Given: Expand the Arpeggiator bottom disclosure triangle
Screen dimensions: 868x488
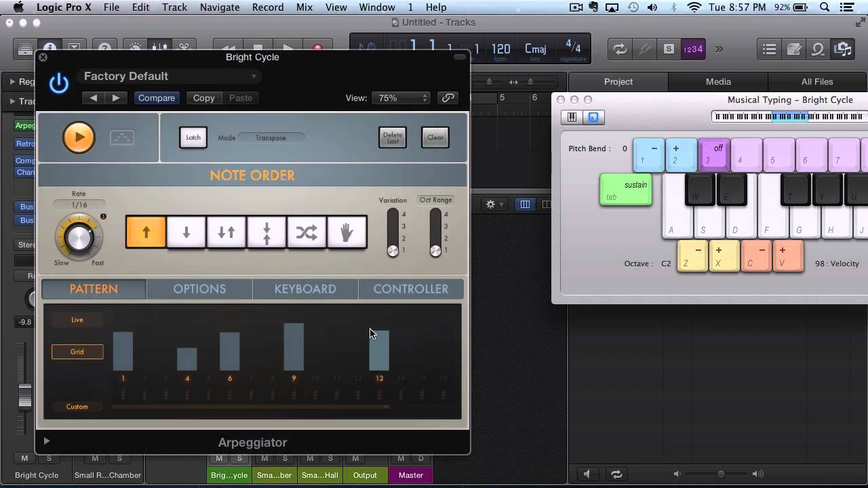Looking at the screenshot, I should [47, 441].
